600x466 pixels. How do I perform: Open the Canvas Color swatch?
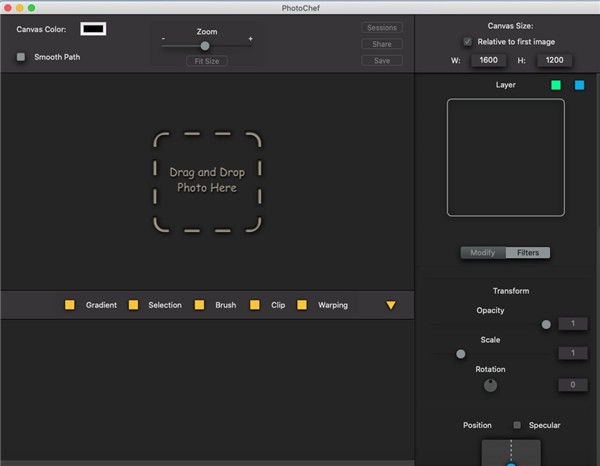click(x=93, y=29)
